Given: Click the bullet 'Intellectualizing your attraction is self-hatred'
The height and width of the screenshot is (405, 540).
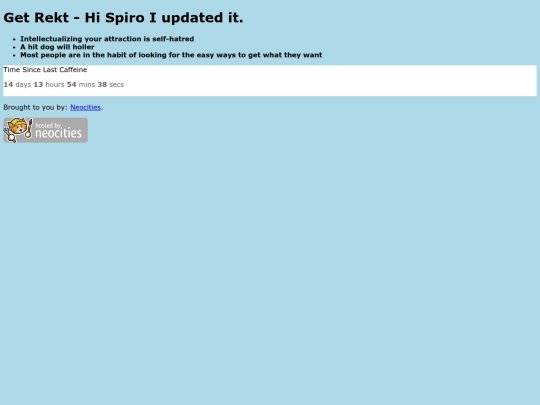Looking at the screenshot, I should point(107,39).
